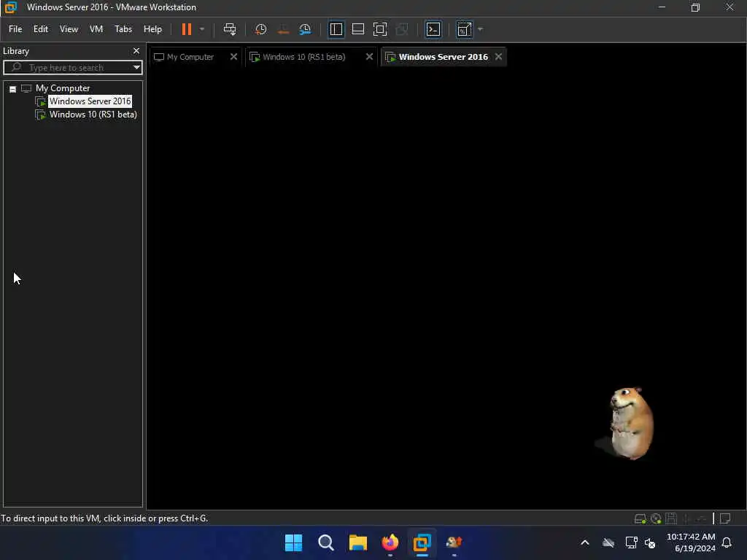The height and width of the screenshot is (560, 747).
Task: Click the stretch guest display icon
Action: pos(464,29)
